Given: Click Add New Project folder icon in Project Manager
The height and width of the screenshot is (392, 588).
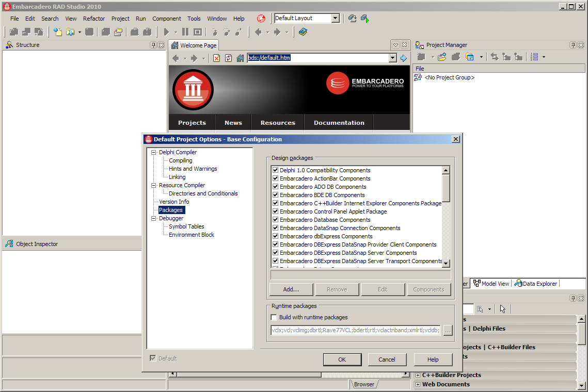Looking at the screenshot, I should (442, 57).
